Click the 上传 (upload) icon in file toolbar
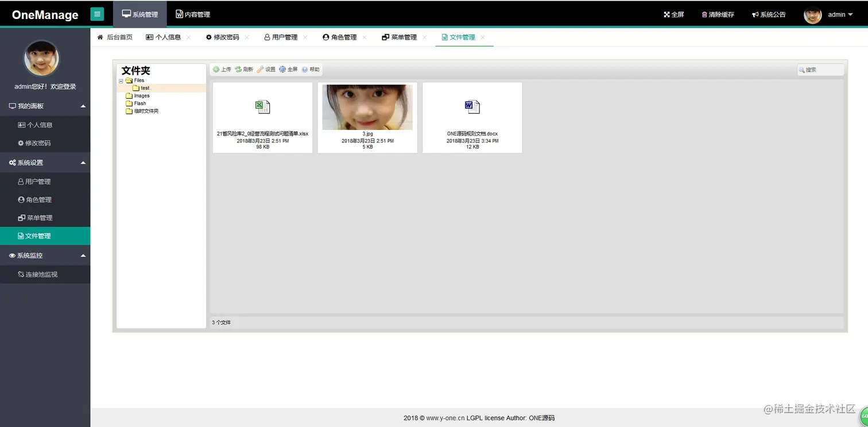The height and width of the screenshot is (427, 868). click(217, 69)
